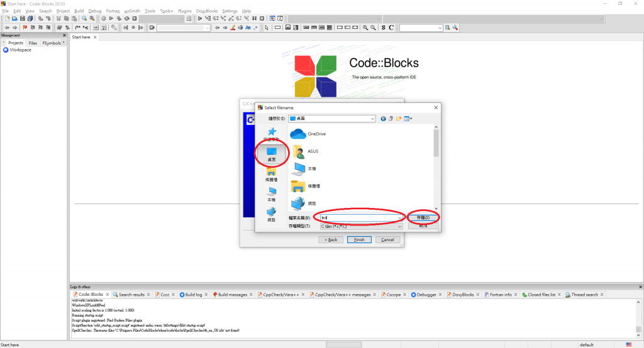The height and width of the screenshot is (348, 644).
Task: Select OneDrive item in file list
Action: (308, 134)
